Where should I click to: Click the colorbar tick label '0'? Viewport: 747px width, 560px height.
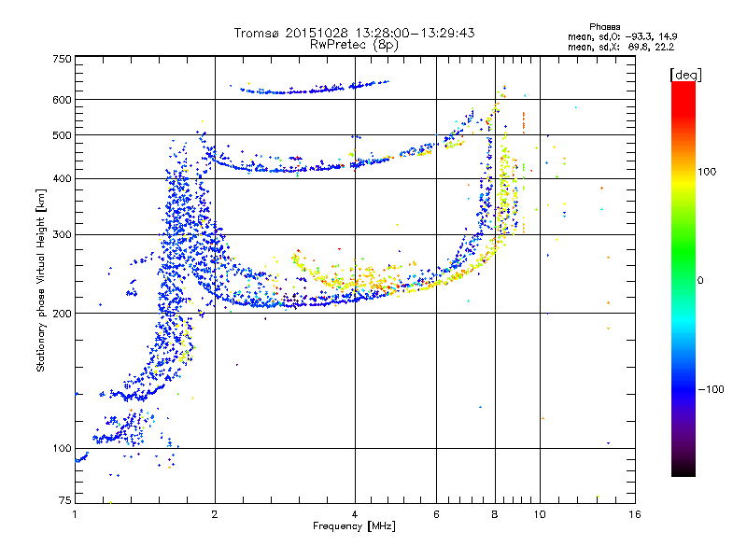pyautogui.click(x=700, y=281)
